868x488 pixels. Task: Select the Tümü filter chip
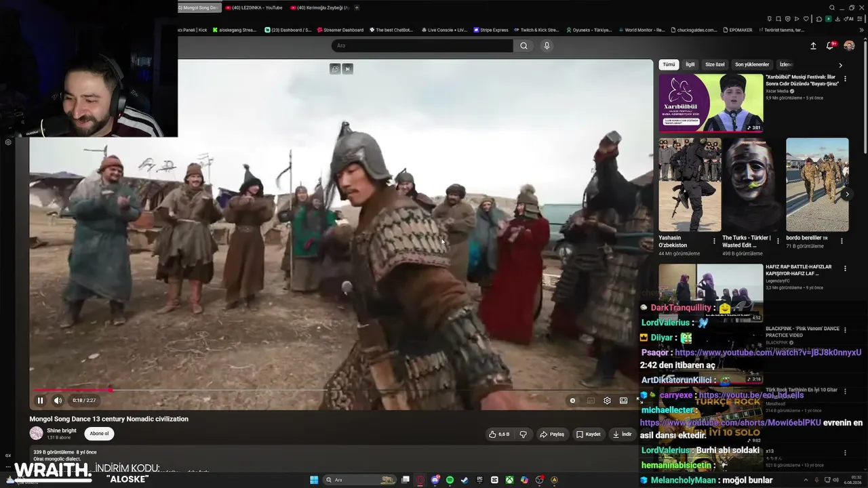tap(669, 64)
